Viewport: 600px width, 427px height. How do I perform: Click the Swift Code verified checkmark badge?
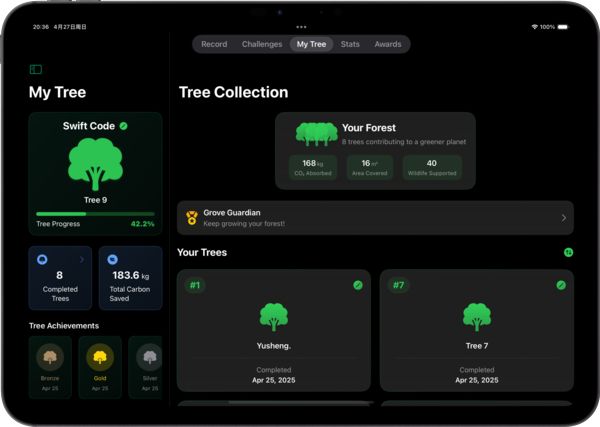(124, 126)
